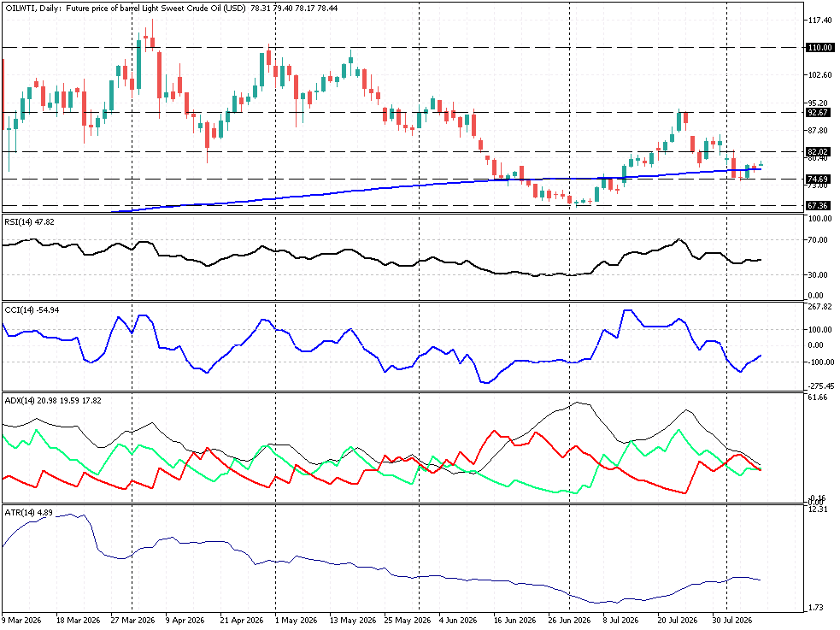Click the RSI(14) 47.82 indicator label
This screenshot has height=630, width=840.
click(29, 221)
